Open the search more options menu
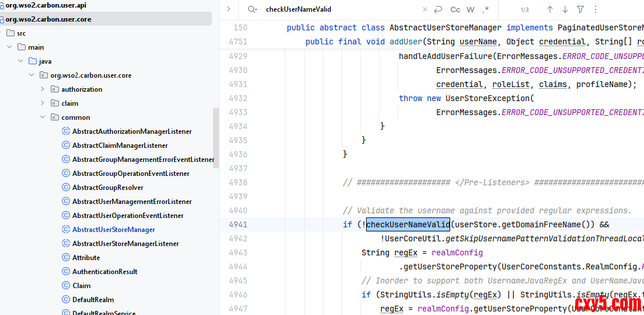This screenshot has width=644, height=315. click(595, 9)
